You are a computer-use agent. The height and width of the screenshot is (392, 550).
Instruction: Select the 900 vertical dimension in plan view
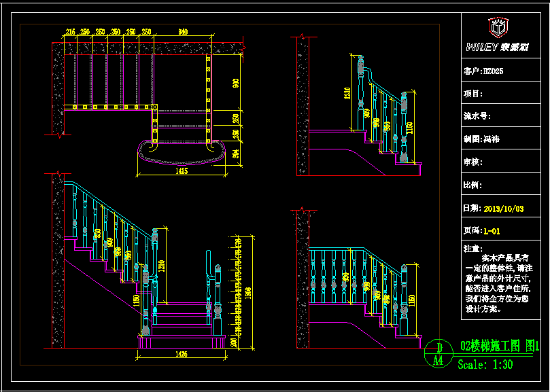tap(236, 83)
